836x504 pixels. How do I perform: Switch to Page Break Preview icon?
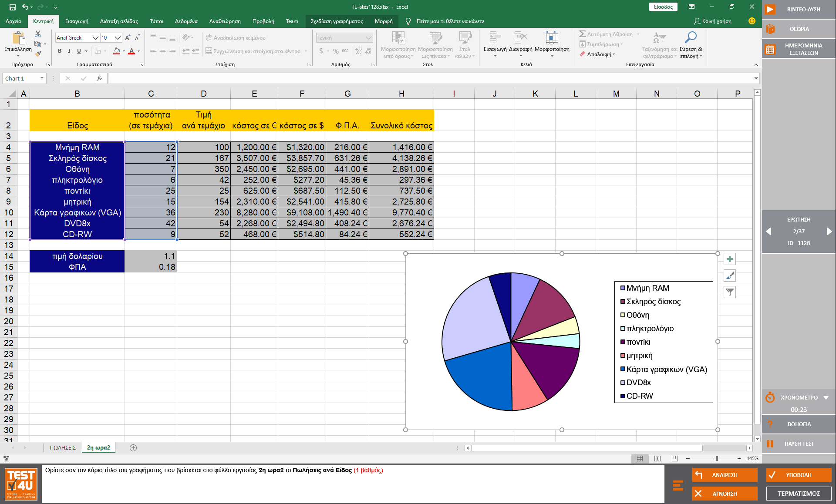(675, 458)
